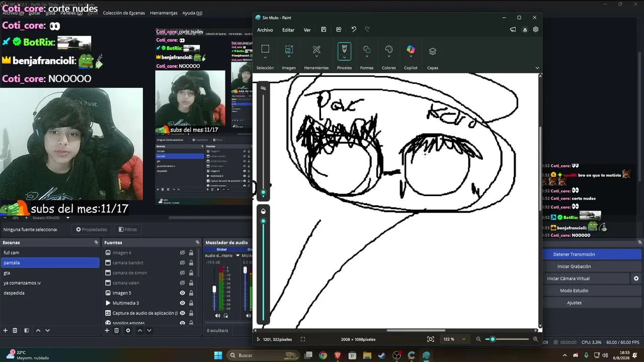Open the Audio del escritorio options dropdown
This screenshot has height=362, width=644.
[238, 255]
